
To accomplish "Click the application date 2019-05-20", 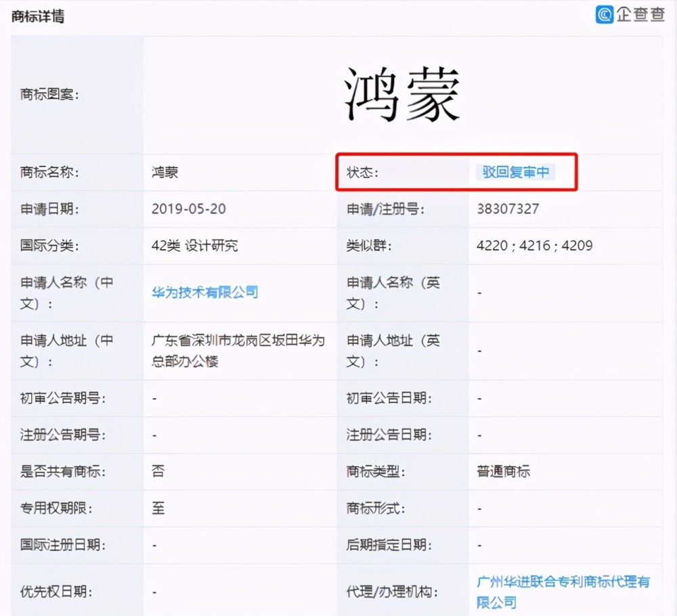I will pos(189,209).
